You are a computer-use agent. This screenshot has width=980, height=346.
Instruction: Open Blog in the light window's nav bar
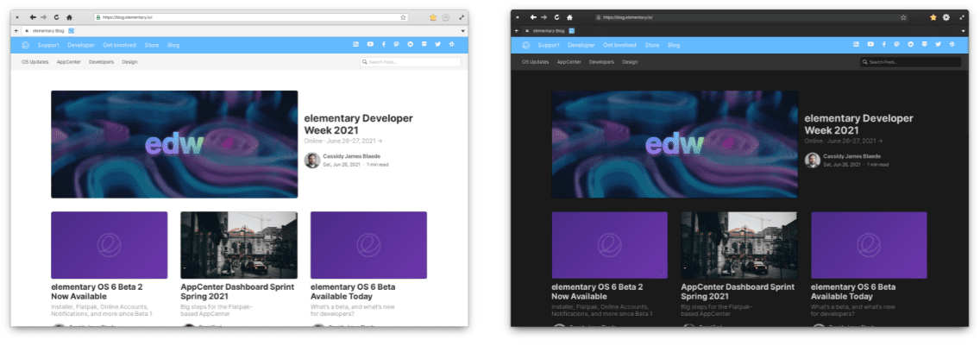point(173,45)
